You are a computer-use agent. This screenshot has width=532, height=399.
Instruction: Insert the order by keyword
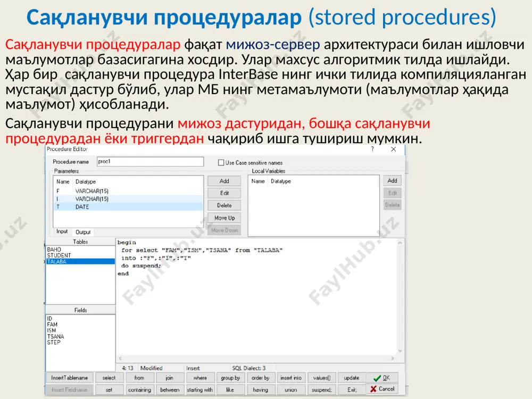tap(261, 378)
